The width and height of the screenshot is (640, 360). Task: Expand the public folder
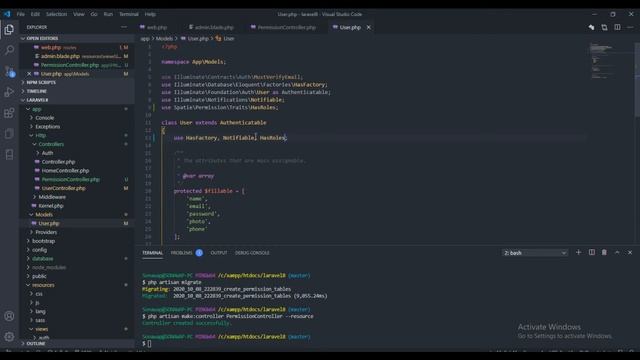[x=39, y=276]
